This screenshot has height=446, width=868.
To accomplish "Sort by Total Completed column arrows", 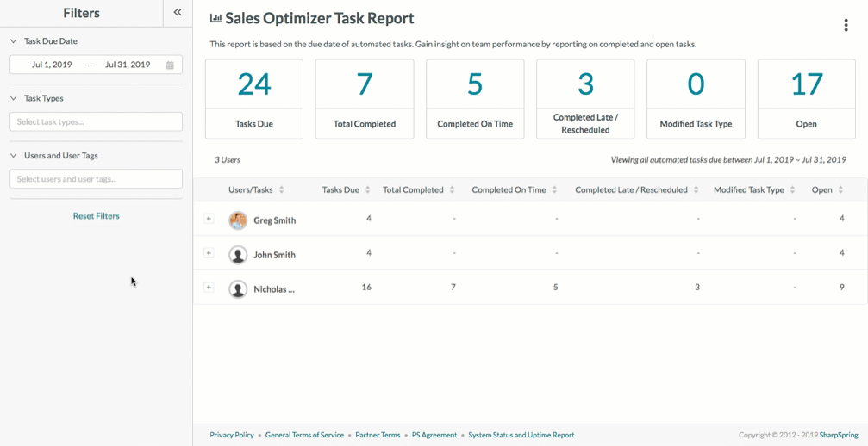I will pos(452,190).
